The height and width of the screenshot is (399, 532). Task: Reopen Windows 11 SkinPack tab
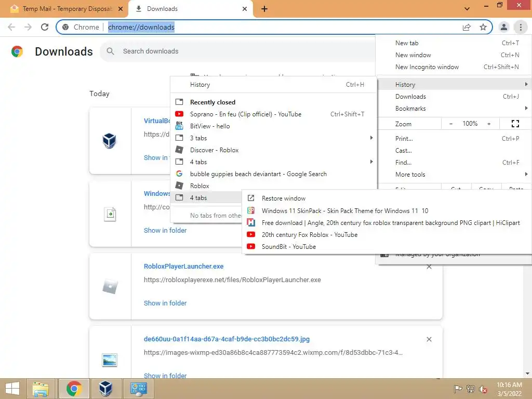click(x=387, y=211)
